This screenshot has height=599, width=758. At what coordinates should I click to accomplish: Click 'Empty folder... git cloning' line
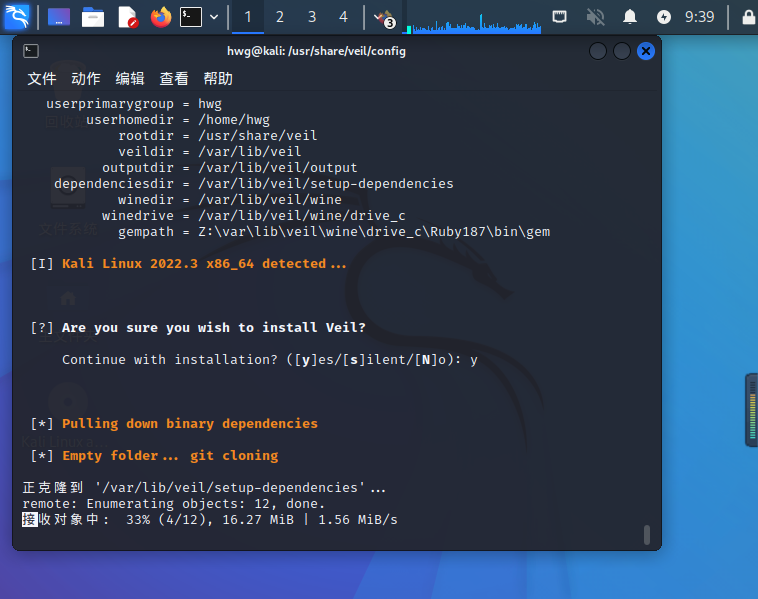click(170, 455)
